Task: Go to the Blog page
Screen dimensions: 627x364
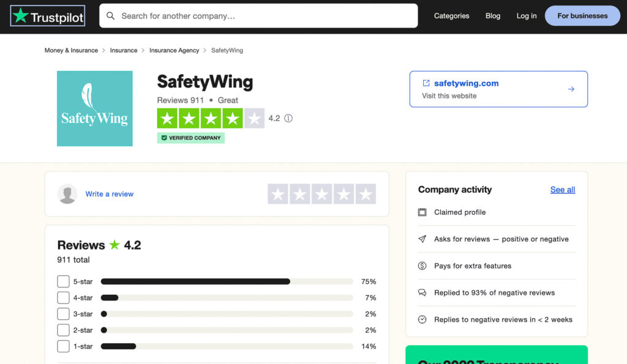Action: click(x=493, y=16)
